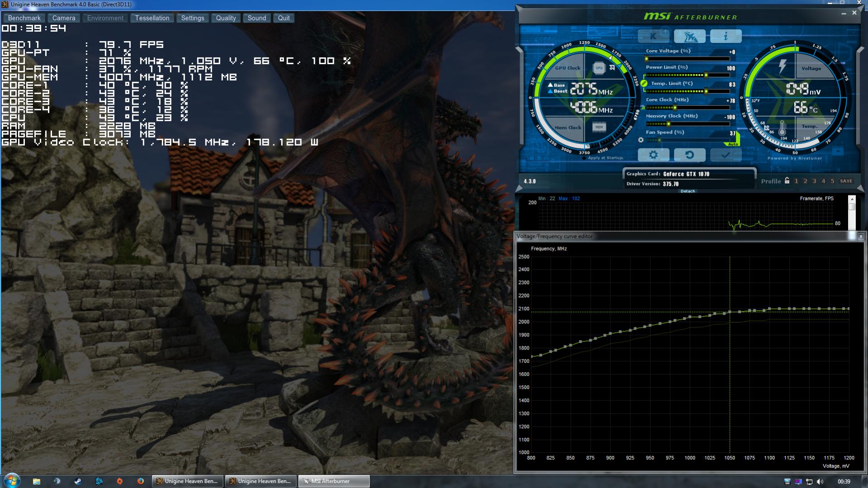The image size is (868, 488).
Task: Click the monitoring graph scrollbar up arrow
Action: coord(852,199)
